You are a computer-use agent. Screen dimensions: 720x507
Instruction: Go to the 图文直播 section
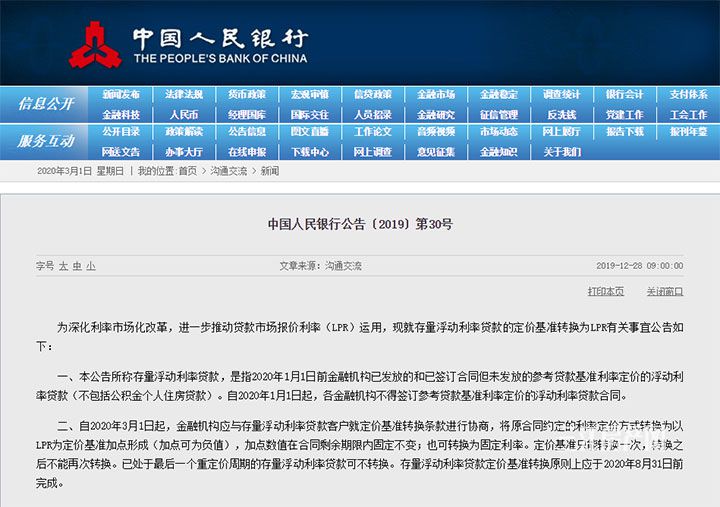(x=310, y=132)
